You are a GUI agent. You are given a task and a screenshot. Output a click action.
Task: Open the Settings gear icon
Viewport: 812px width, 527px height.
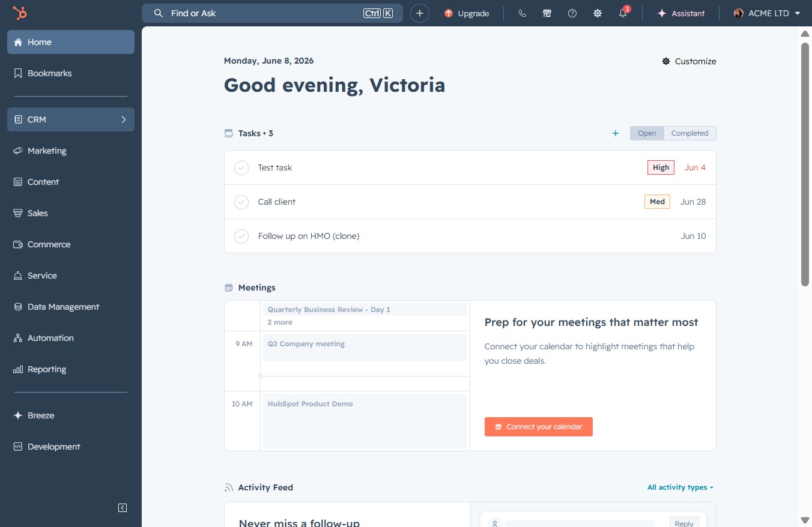pos(598,13)
